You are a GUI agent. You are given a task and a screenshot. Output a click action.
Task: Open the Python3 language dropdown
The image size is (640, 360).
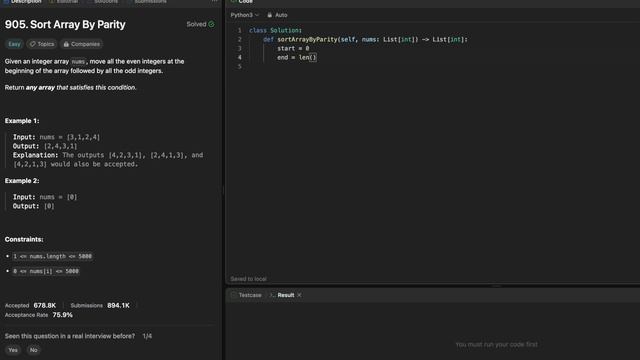tap(244, 15)
